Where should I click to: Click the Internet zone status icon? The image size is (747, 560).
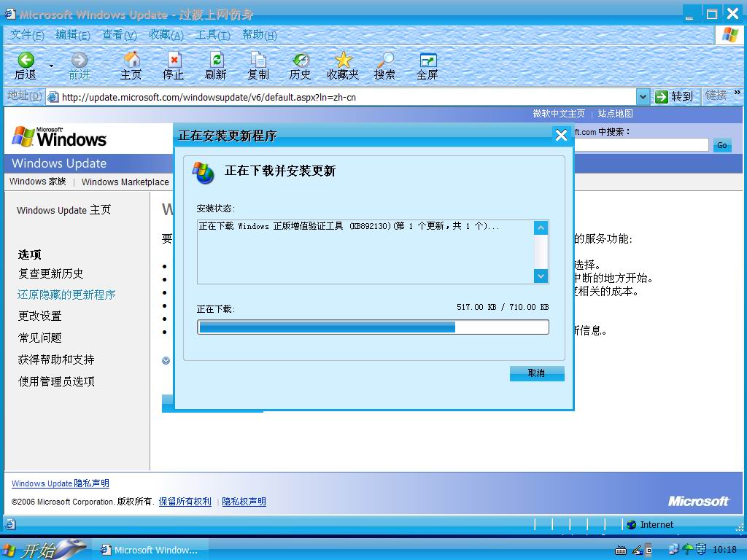pos(631,525)
